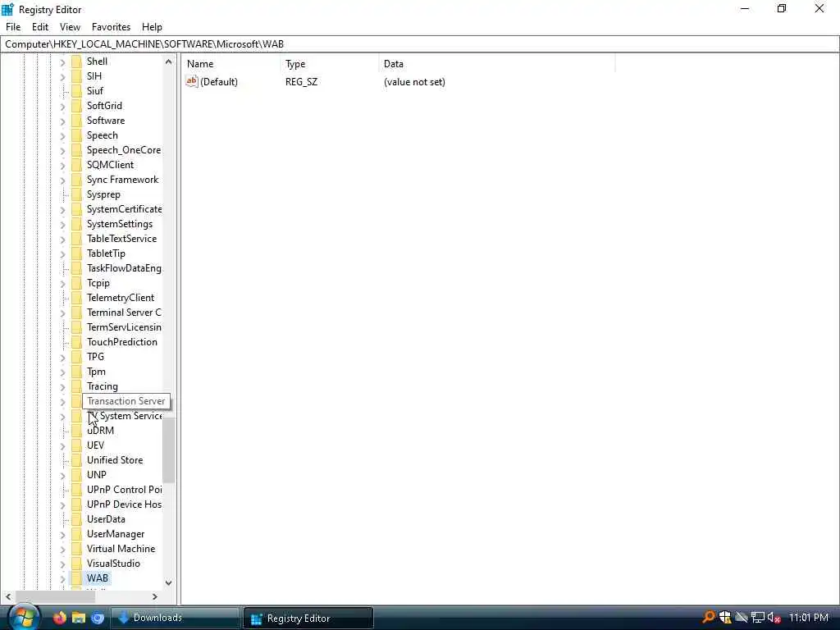The width and height of the screenshot is (840, 630).
Task: Click the UserData folder icon
Action: 76,519
